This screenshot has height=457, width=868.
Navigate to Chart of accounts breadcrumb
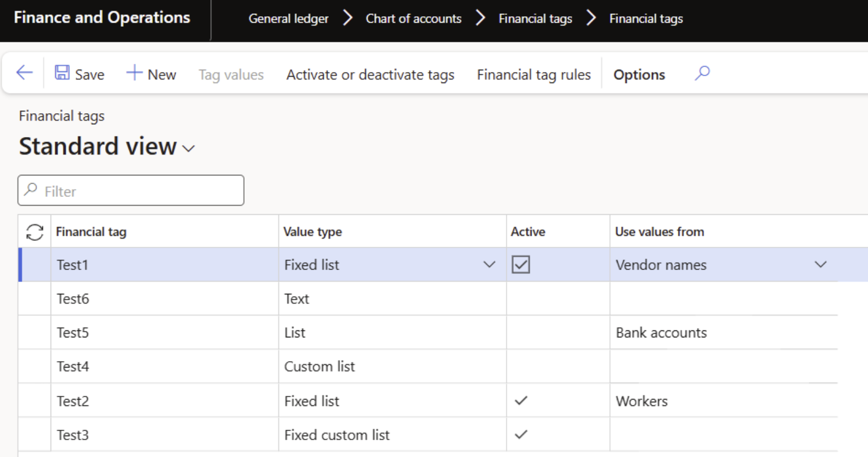413,19
